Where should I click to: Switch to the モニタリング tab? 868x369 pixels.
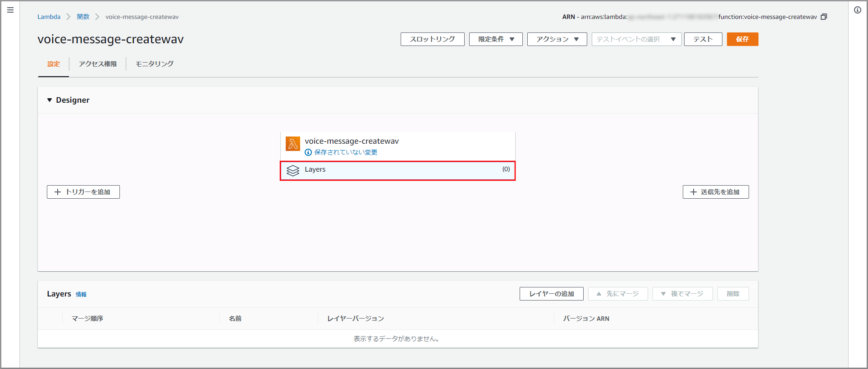pos(155,64)
